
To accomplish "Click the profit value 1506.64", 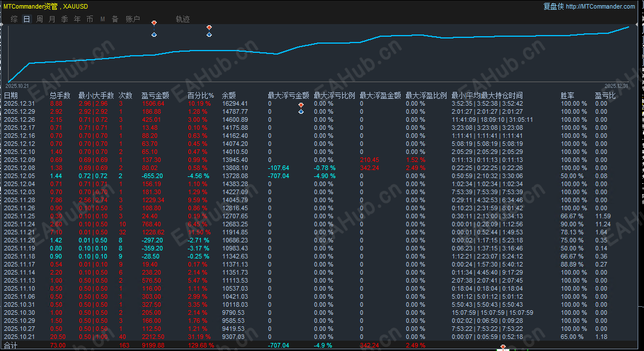I will [153, 103].
